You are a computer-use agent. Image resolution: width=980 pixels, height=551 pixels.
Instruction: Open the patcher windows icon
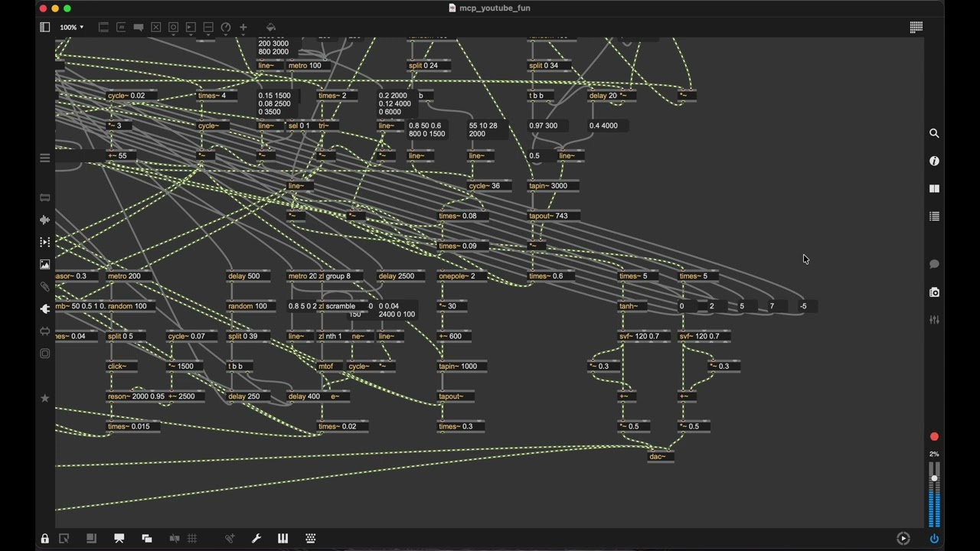pyautogui.click(x=147, y=539)
